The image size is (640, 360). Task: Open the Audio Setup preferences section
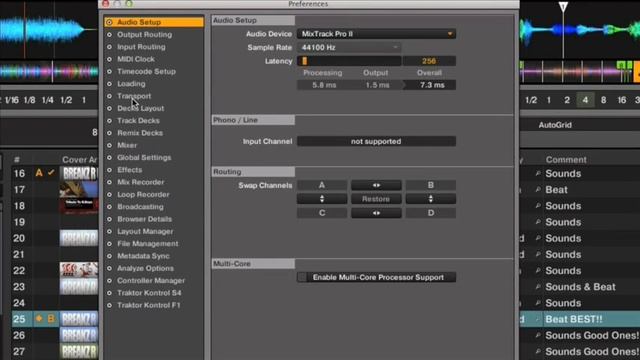[154, 22]
